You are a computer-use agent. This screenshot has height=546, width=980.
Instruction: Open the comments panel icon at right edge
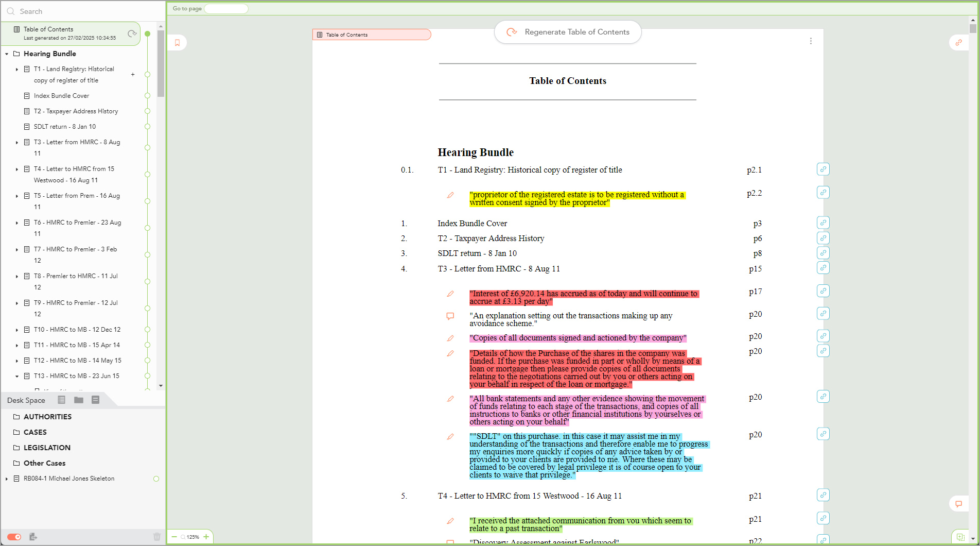[958, 504]
